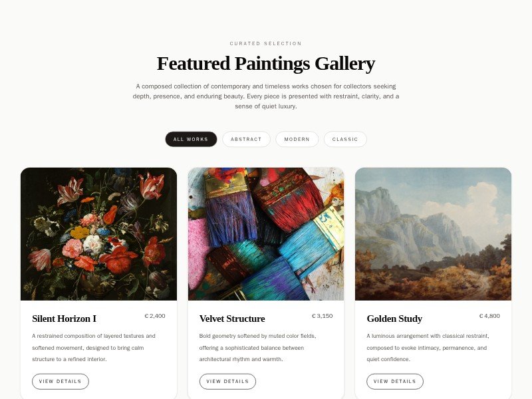532x399 pixels.
Task: Open the mountain landscape painting image
Action: [x=434, y=234]
